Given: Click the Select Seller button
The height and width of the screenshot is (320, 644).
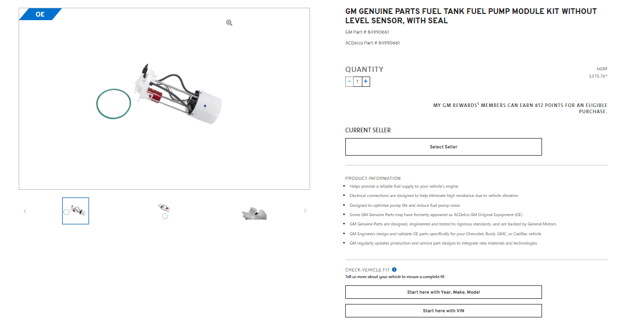Looking at the screenshot, I should click(444, 147).
